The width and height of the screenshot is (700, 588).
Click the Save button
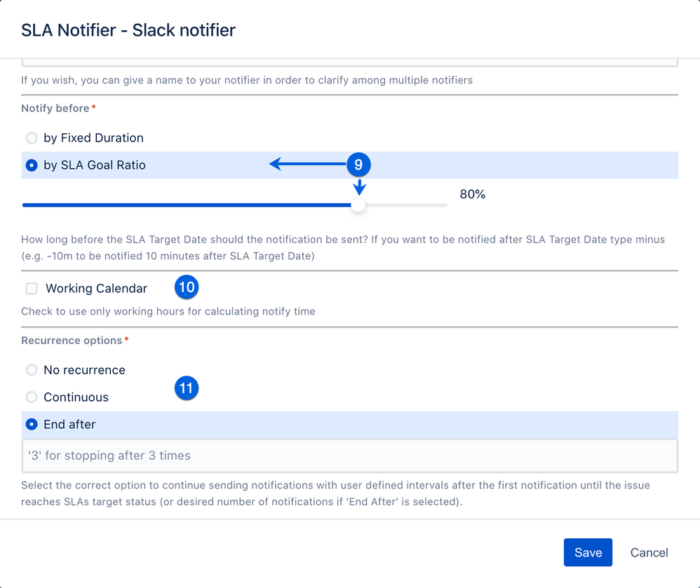click(588, 552)
